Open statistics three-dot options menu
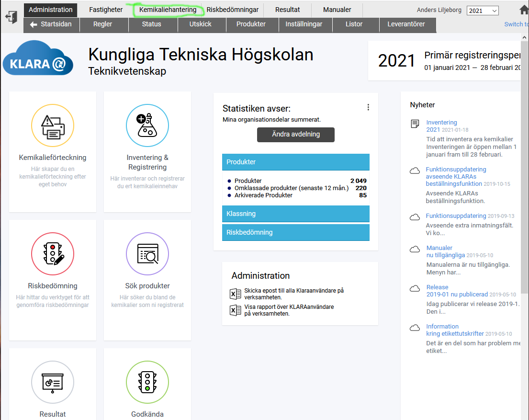Image resolution: width=529 pixels, height=420 pixels. click(368, 107)
